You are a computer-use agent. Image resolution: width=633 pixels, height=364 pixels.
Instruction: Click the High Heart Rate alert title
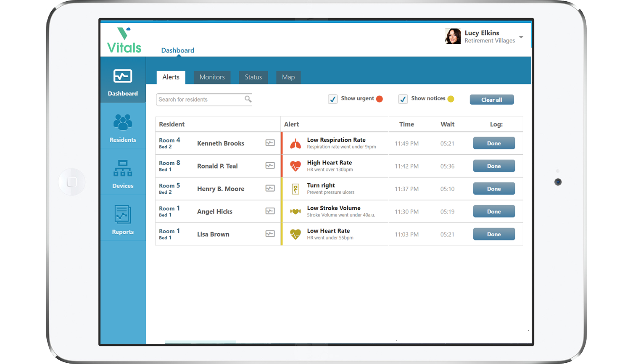[330, 162]
